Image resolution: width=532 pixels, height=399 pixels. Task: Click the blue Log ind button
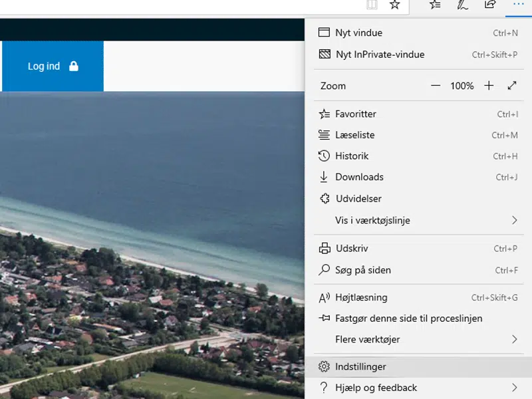pos(53,66)
